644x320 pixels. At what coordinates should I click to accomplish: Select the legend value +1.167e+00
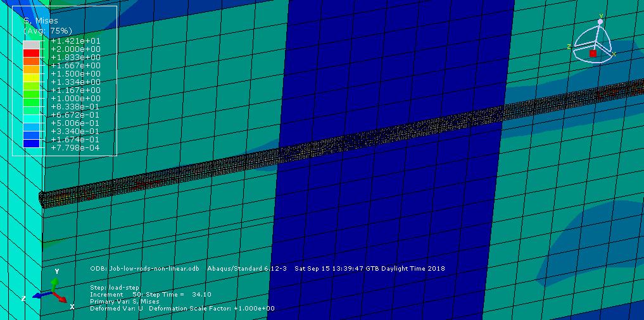coord(75,90)
